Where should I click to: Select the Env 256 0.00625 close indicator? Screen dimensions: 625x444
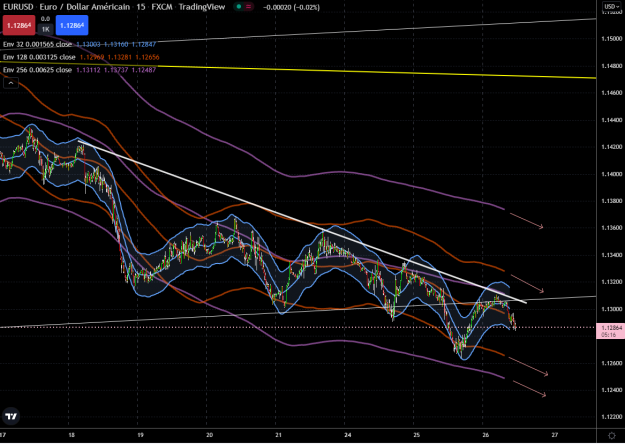(37, 70)
